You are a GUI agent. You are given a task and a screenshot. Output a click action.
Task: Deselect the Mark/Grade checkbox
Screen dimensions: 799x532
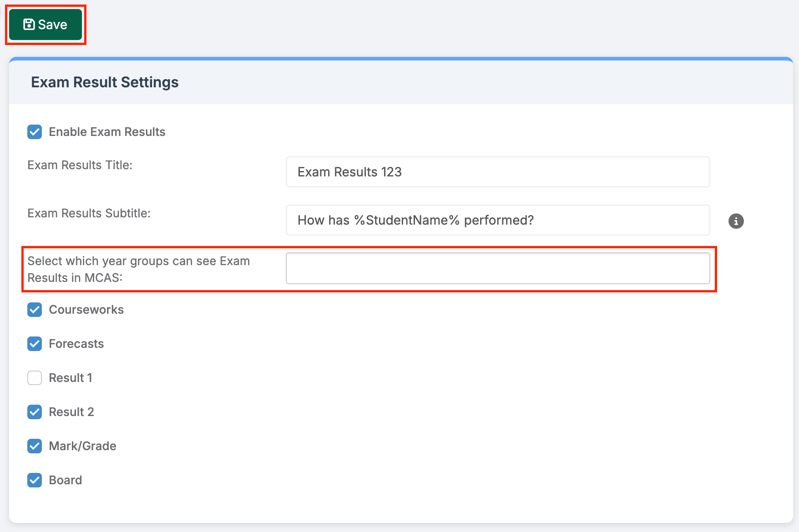click(35, 446)
